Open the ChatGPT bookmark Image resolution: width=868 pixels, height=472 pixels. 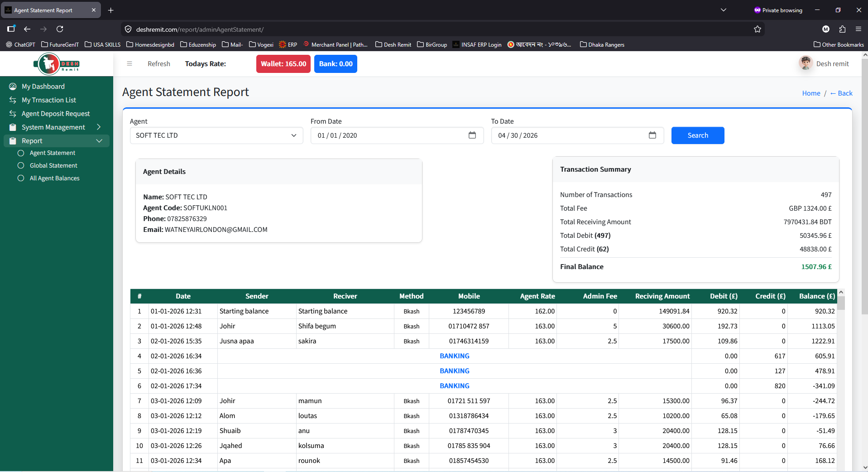point(20,44)
